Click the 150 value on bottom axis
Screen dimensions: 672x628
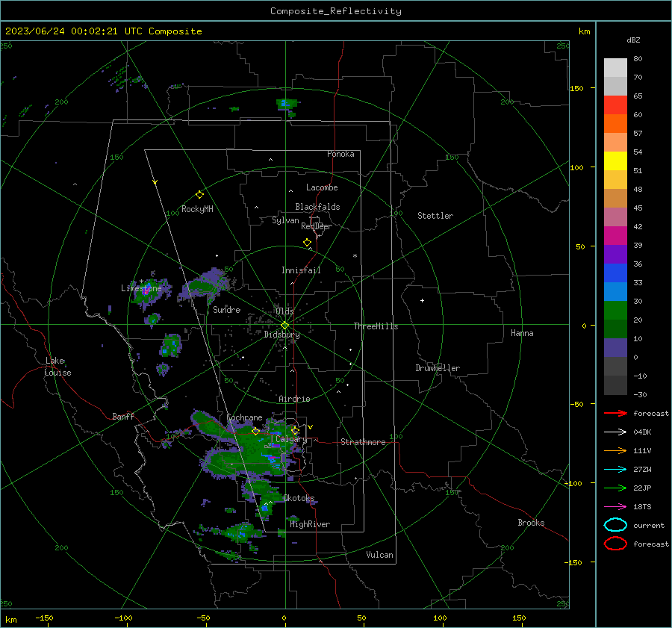(519, 618)
